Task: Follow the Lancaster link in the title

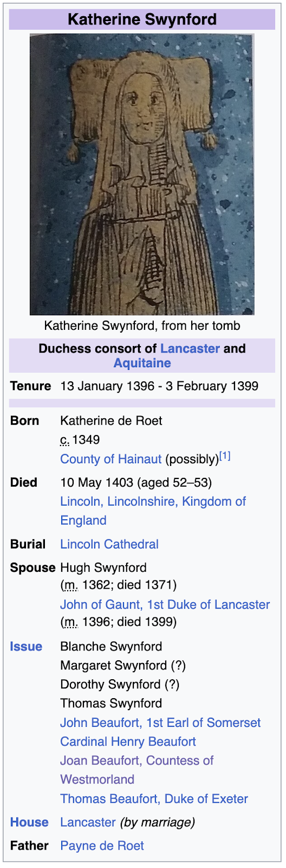Action: [190, 348]
